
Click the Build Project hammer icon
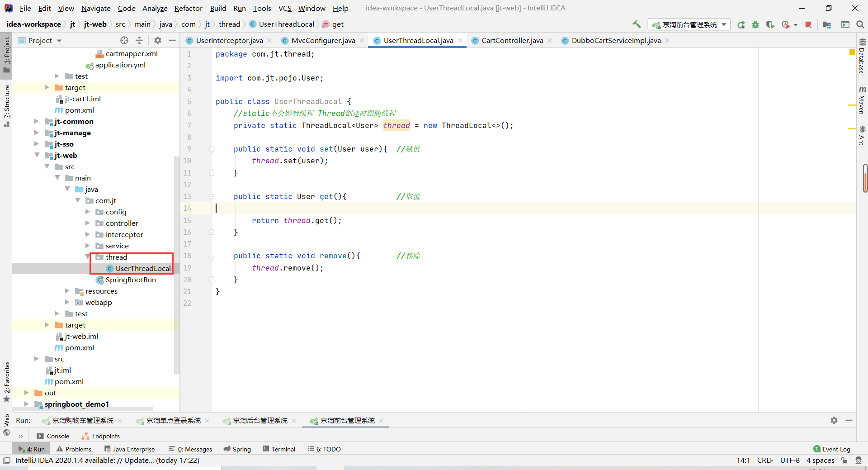click(637, 24)
